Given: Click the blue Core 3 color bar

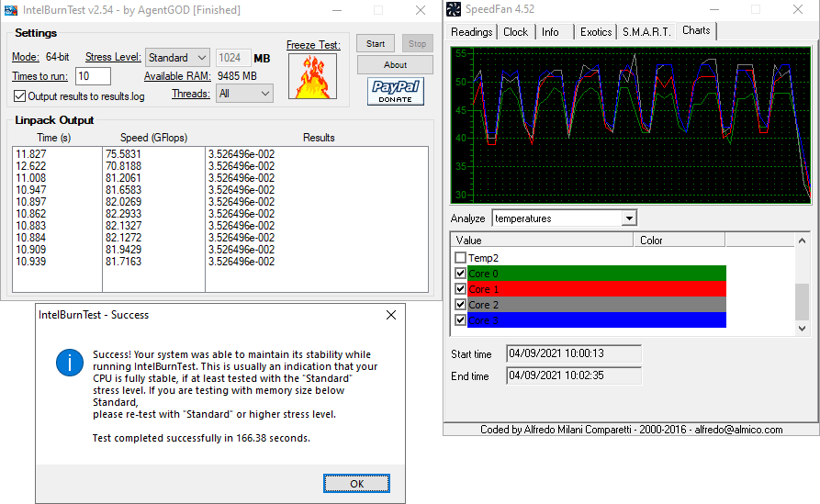Looking at the screenshot, I should pyautogui.click(x=597, y=320).
